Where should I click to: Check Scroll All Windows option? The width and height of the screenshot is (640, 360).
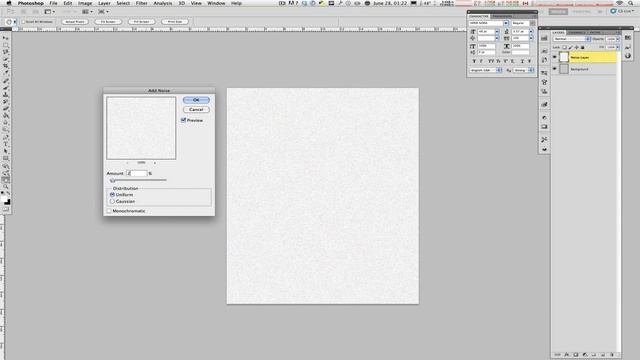pos(23,22)
